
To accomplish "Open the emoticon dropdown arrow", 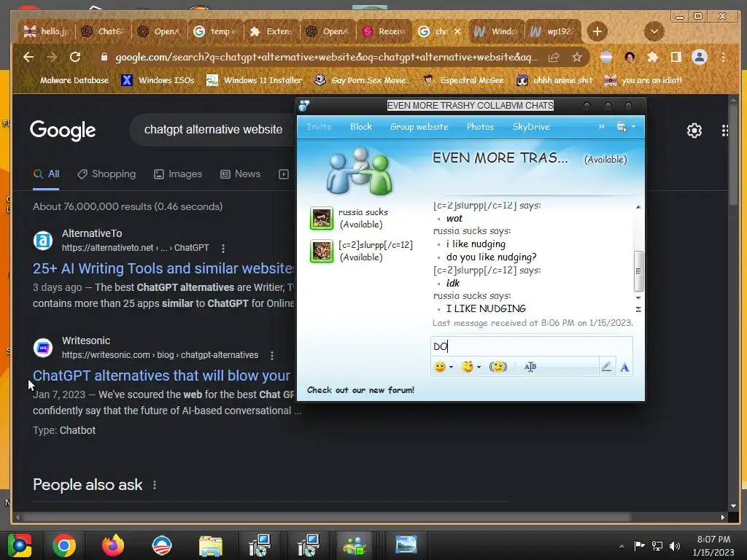I will [x=451, y=367].
